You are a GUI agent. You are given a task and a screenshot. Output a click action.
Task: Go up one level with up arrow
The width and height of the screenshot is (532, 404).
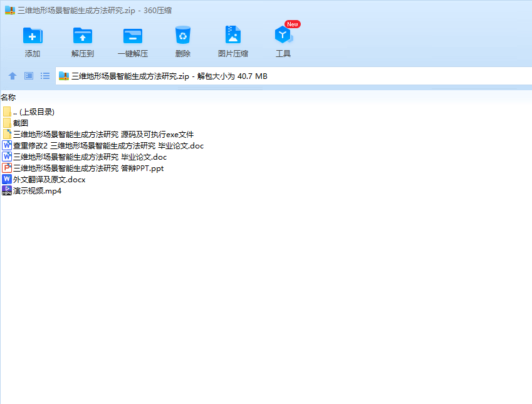pos(13,76)
